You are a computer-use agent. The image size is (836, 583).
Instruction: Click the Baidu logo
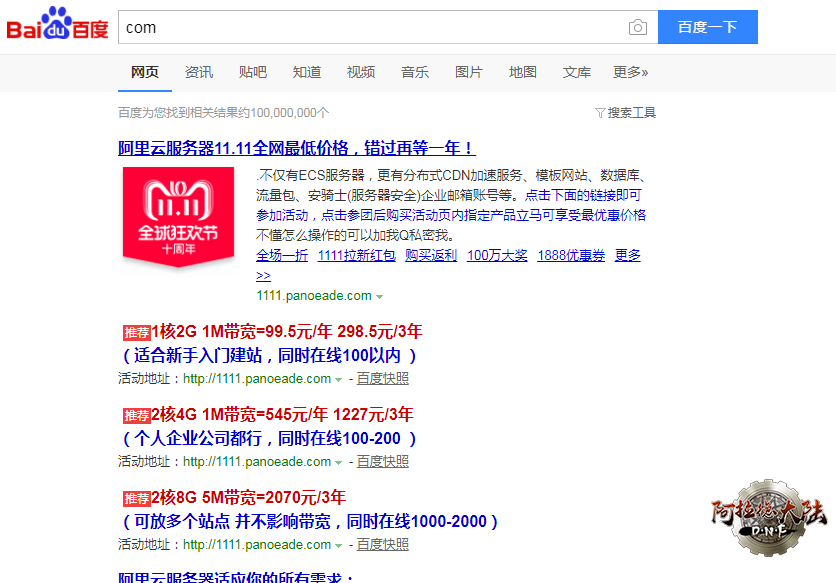coord(57,24)
